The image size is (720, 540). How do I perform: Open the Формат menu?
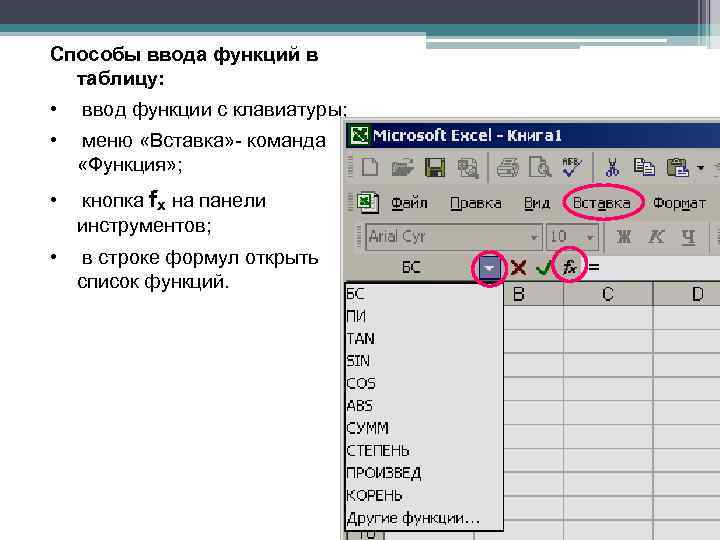(679, 203)
